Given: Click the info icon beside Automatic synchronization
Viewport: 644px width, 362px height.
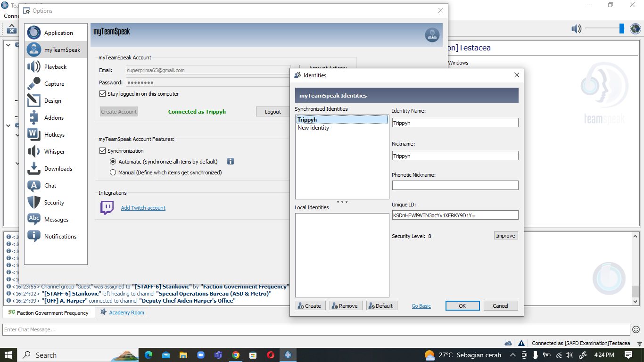Looking at the screenshot, I should point(231,161).
